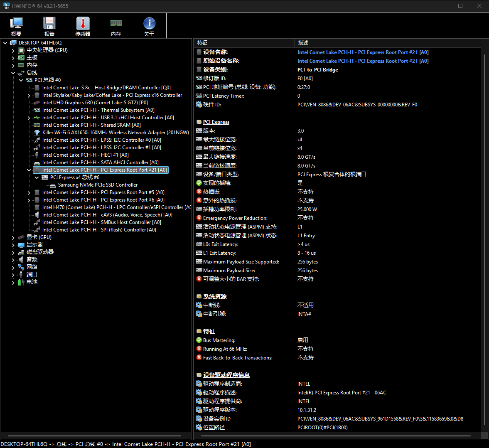
Task: Open the 概要 summary toolbar icon
Action: pos(16,27)
